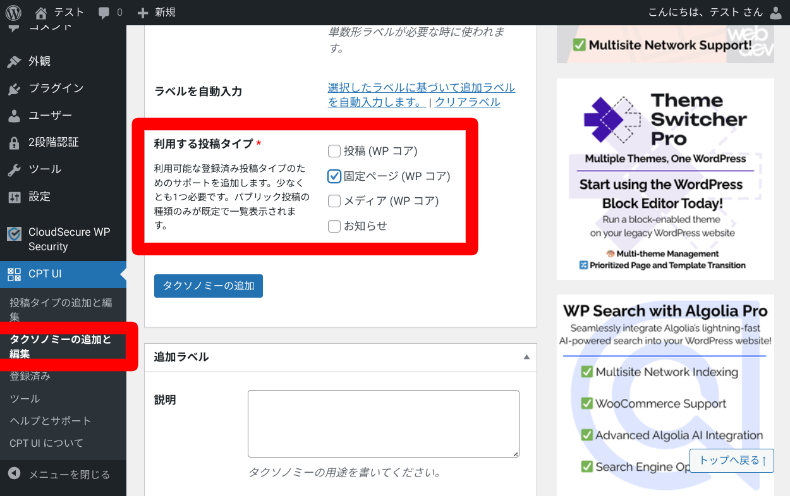Image resolution: width=790 pixels, height=496 pixels.
Task: Open ツール submenu under CPT UI
Action: coord(25,399)
